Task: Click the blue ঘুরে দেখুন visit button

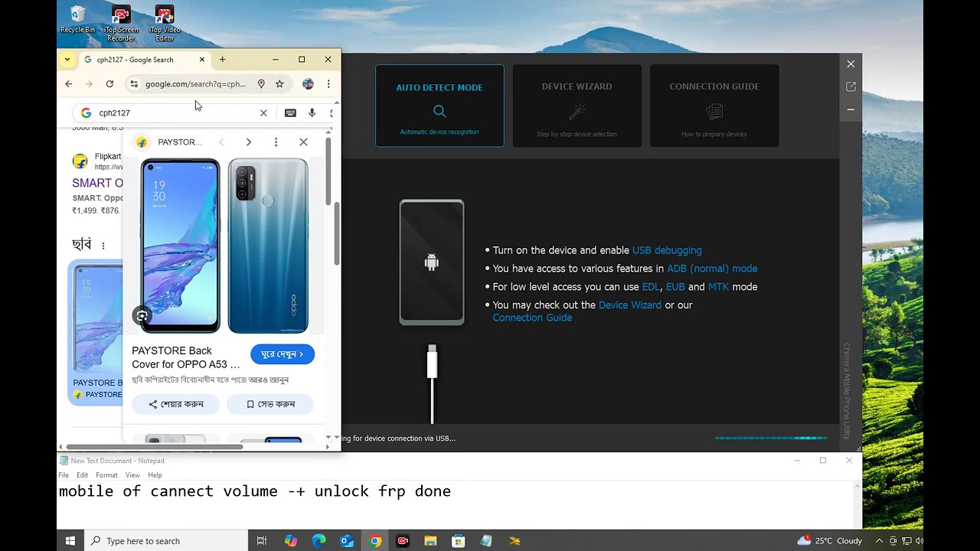Action: point(283,354)
